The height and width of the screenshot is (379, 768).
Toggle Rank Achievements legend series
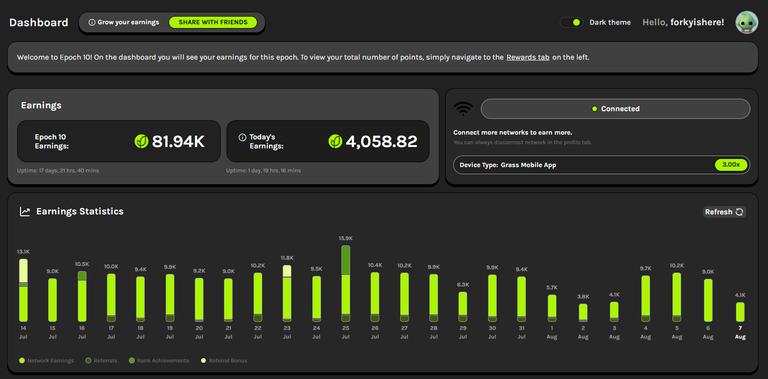[159, 360]
